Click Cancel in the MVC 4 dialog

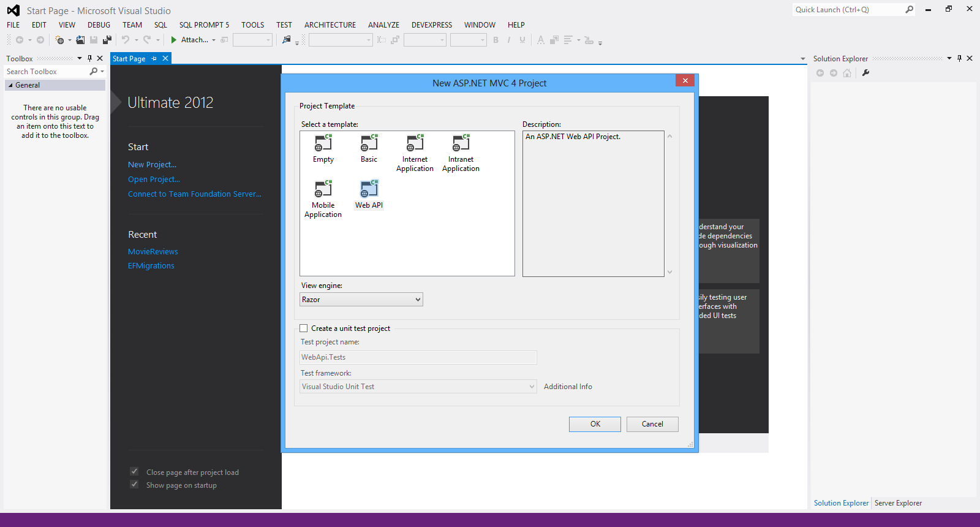pos(652,424)
